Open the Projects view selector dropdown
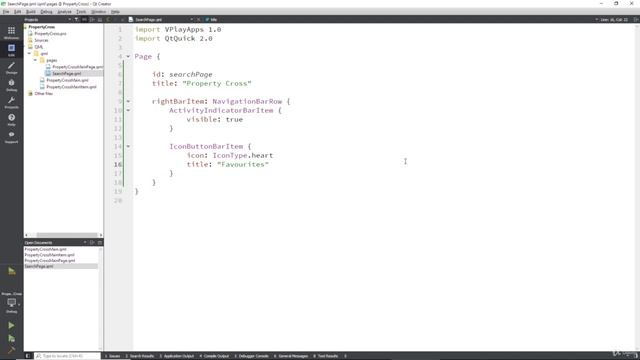The height and width of the screenshot is (360, 640). coord(69,19)
